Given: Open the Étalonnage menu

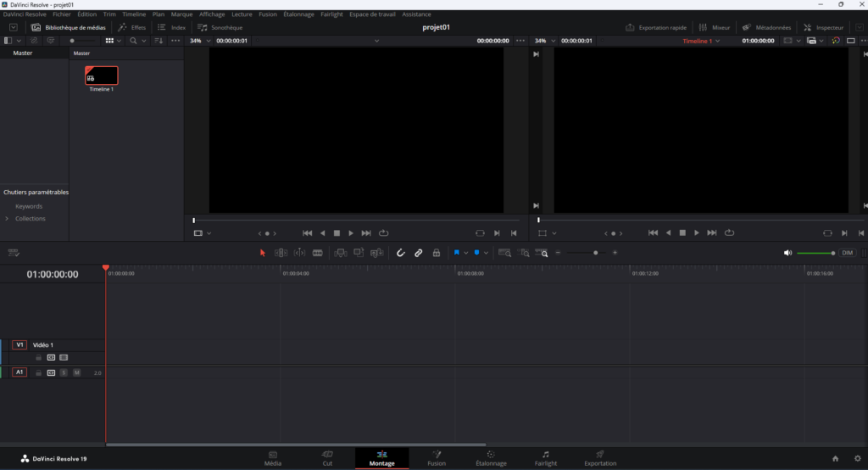Looking at the screenshot, I should click(x=299, y=14).
